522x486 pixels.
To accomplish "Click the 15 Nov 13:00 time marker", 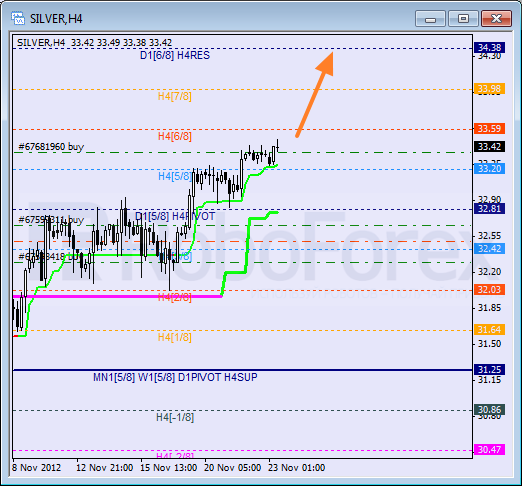I will point(168,468).
